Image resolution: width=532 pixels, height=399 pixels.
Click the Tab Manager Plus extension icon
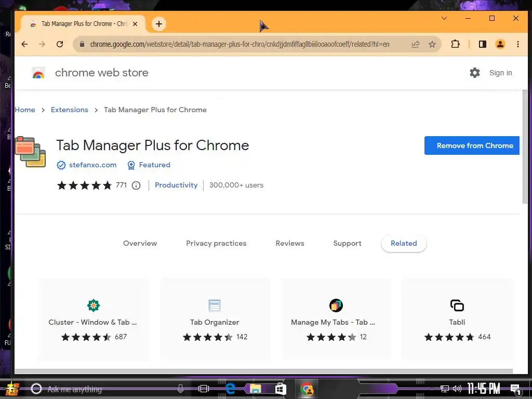point(30,152)
